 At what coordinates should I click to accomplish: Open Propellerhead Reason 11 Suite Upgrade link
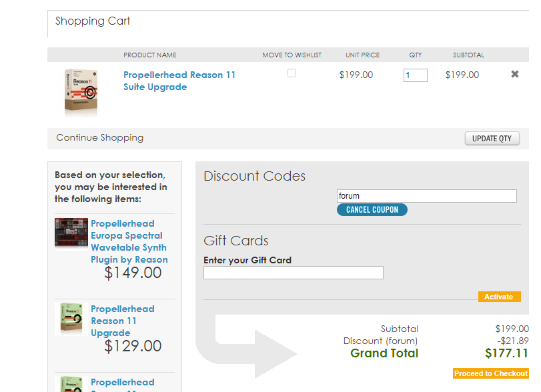pyautogui.click(x=179, y=81)
